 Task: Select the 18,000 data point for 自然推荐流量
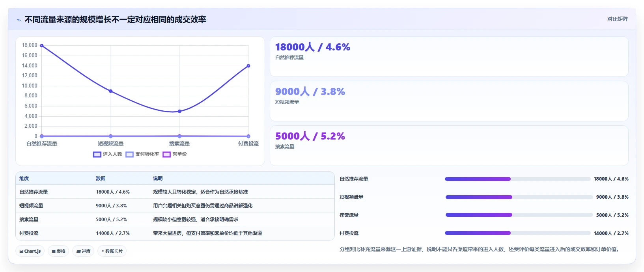42,46
